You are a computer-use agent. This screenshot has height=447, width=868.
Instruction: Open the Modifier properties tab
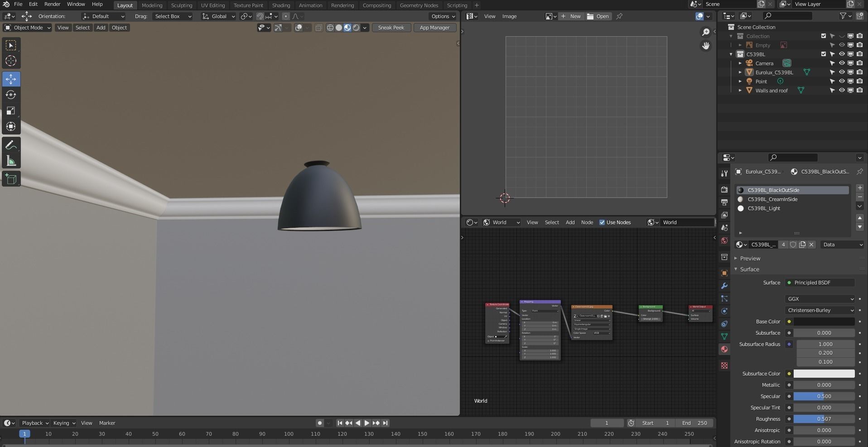[x=724, y=286]
